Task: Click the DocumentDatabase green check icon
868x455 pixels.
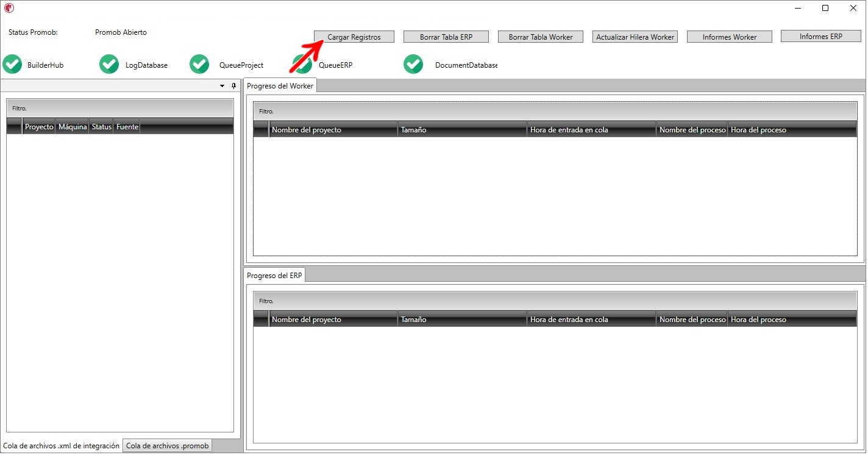Action: coord(413,65)
